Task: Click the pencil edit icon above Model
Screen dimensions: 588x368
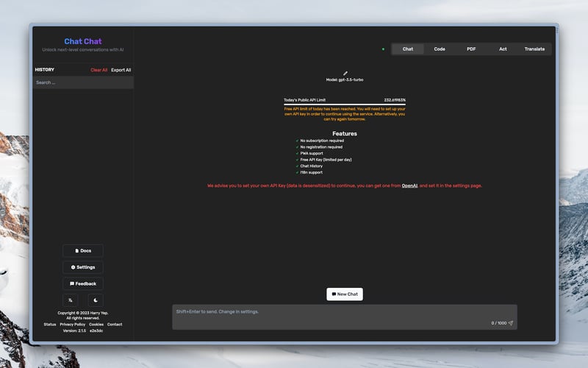Action: coord(345,73)
